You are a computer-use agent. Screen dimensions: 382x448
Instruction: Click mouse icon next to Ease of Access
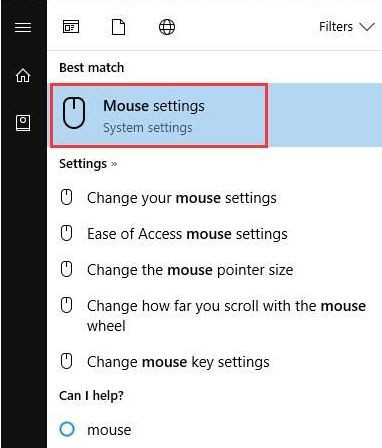[x=66, y=233]
